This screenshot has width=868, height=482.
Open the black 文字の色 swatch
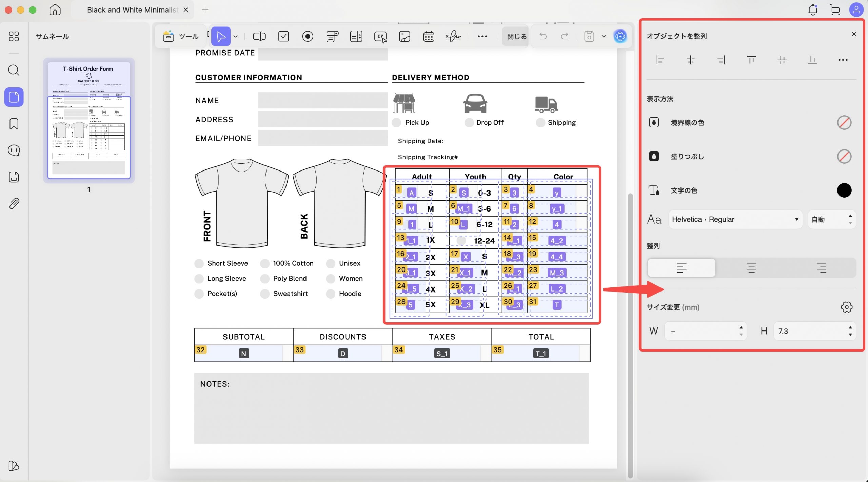coord(844,190)
